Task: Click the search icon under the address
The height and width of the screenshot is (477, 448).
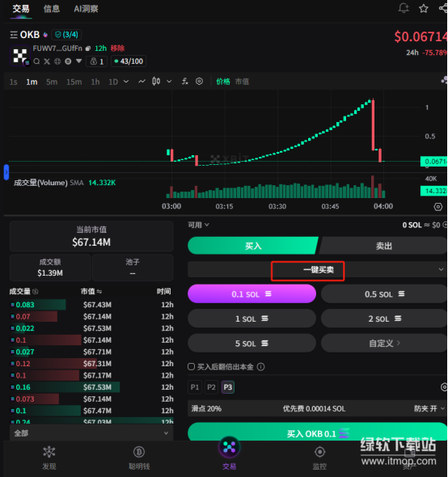Action: [x=36, y=61]
